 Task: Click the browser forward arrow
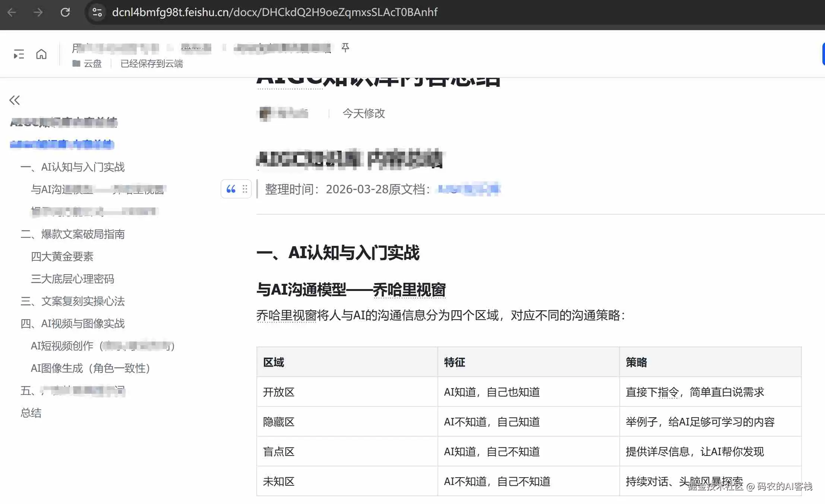38,12
